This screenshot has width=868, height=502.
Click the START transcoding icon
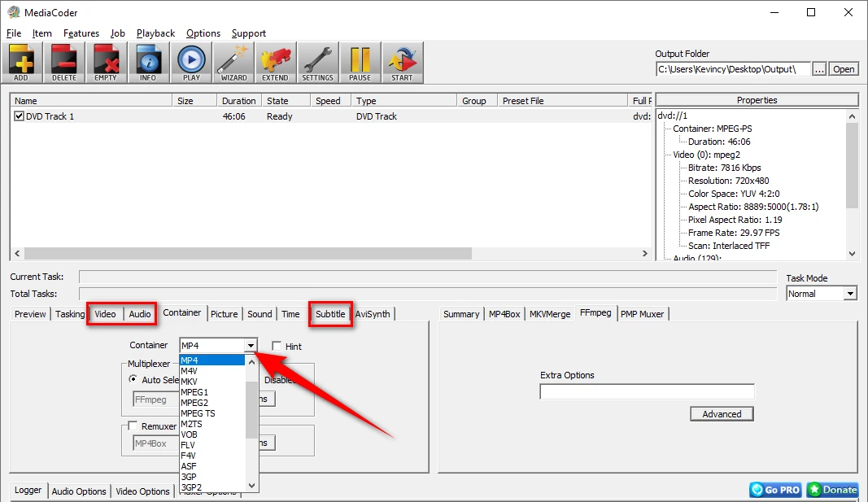403,63
